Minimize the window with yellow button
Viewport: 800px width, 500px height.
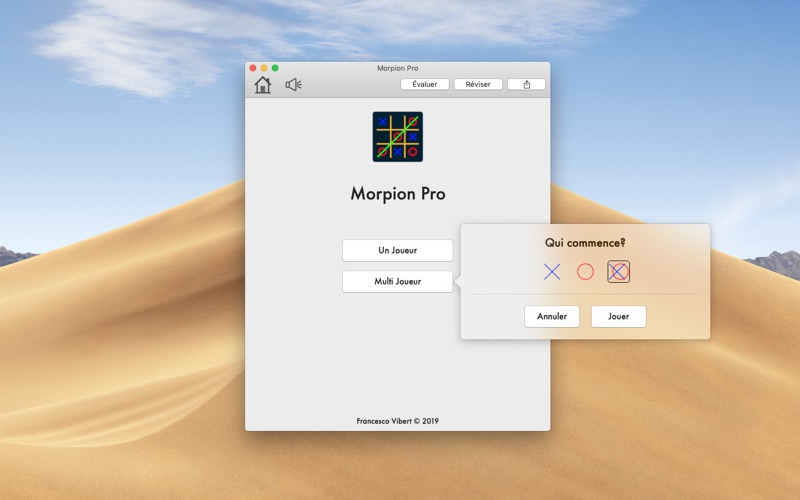264,68
